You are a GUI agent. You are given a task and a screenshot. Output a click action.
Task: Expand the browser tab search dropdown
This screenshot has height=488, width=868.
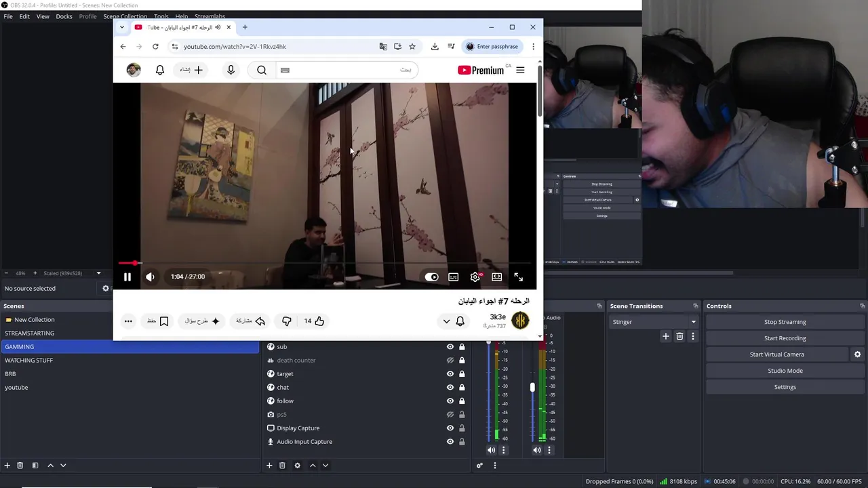click(122, 27)
